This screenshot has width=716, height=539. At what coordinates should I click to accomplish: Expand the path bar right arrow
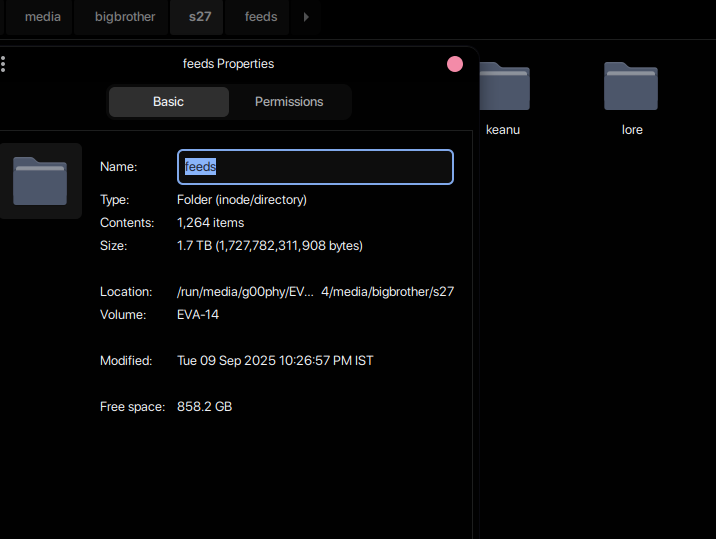point(306,17)
